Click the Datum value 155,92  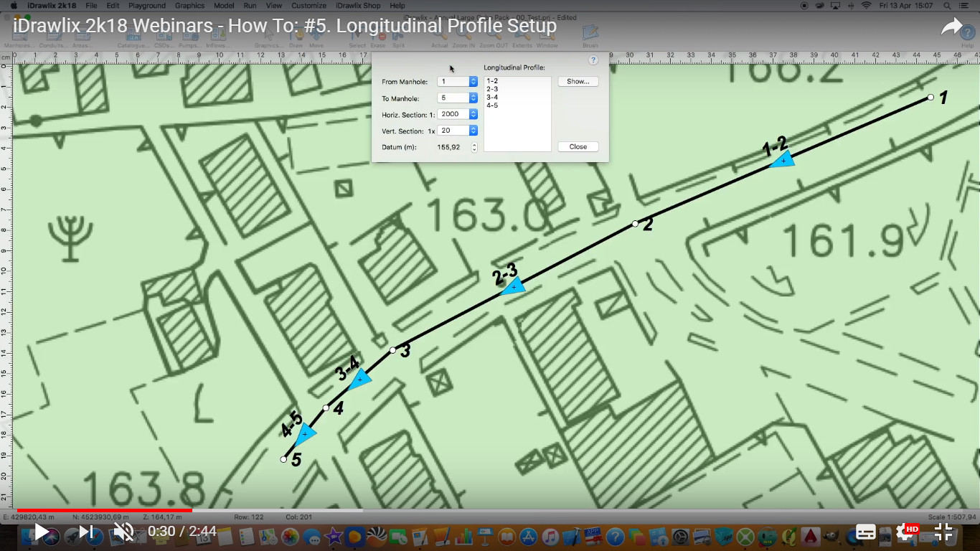[x=448, y=147]
